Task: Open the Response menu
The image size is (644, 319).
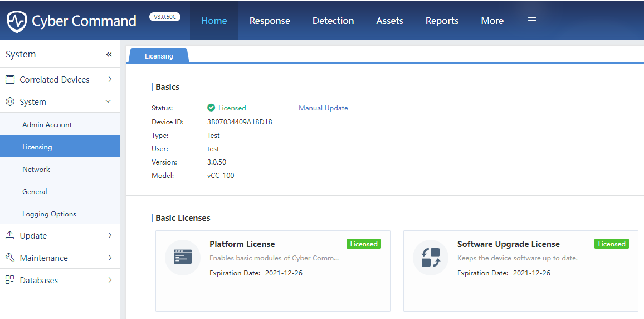Action: [270, 21]
